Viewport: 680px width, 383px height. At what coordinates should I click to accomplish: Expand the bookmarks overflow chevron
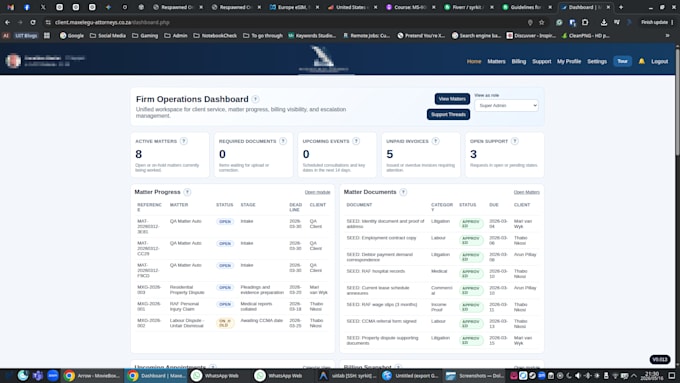[x=667, y=36]
